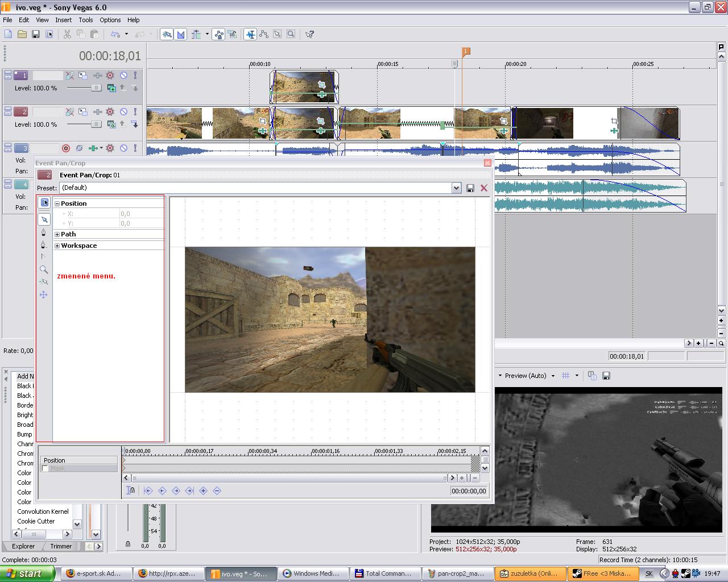Switch to the Trimmer tab

point(61,546)
